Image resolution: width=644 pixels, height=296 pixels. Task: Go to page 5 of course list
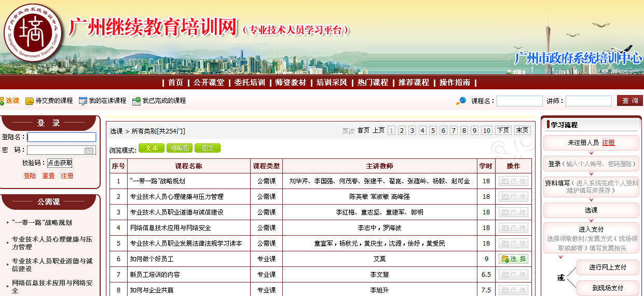tap(433, 130)
